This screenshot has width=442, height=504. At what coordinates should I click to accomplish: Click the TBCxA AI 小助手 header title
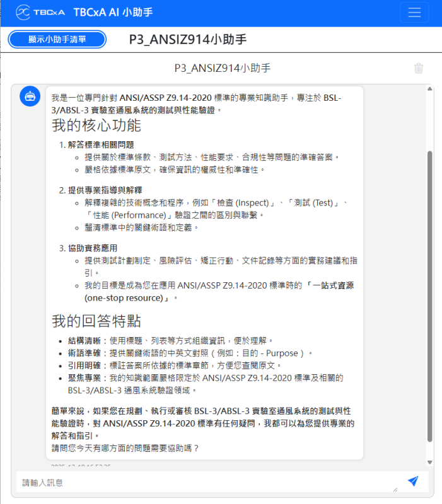[x=113, y=13]
